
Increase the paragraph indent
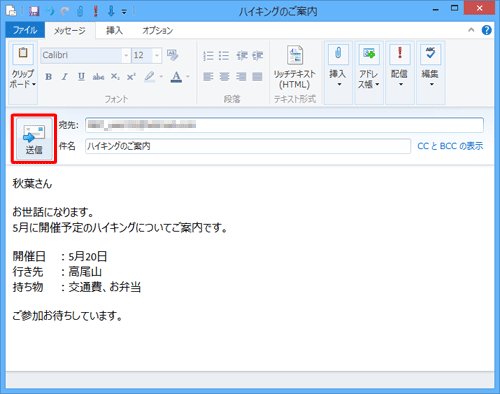click(x=258, y=55)
